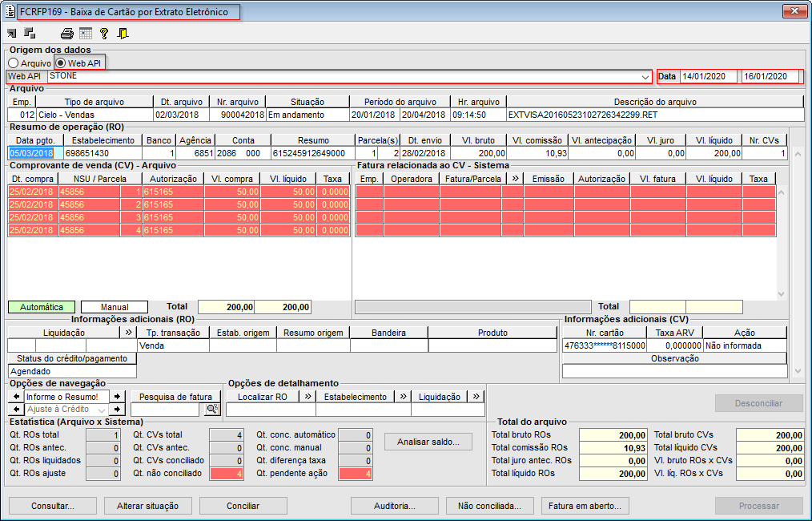Viewport: 812px width, 521px height.
Task: Select CV row with parcela 2
Action: (x=179, y=204)
